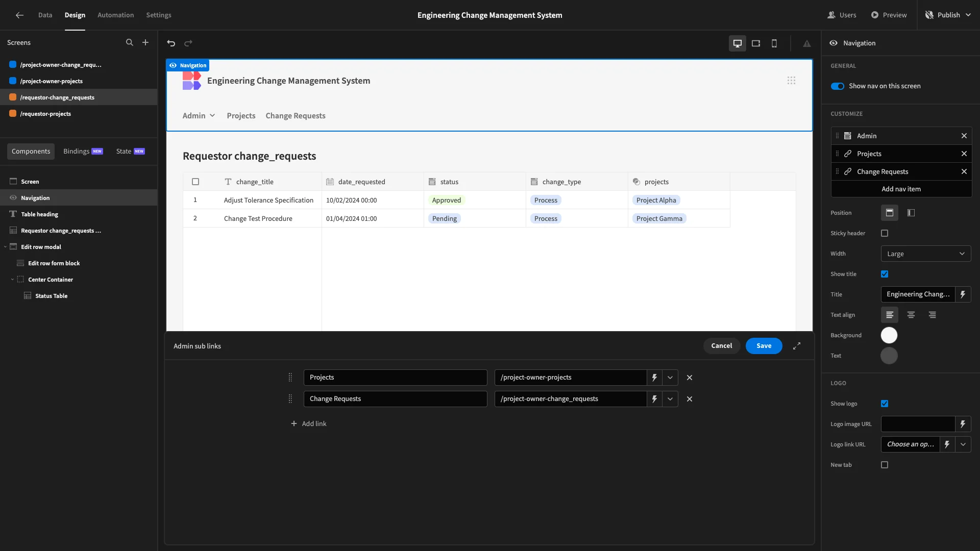
Task: Open the Bindings tab
Action: pos(83,152)
